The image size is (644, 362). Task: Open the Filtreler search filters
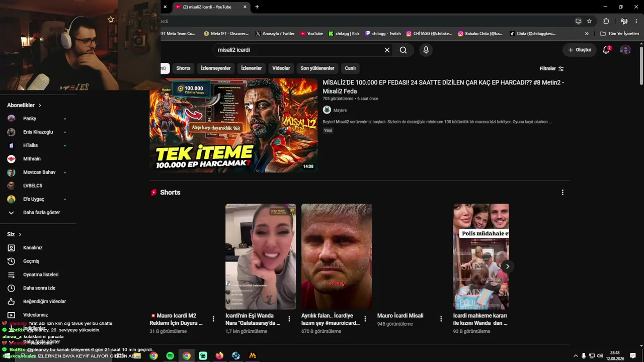551,68
